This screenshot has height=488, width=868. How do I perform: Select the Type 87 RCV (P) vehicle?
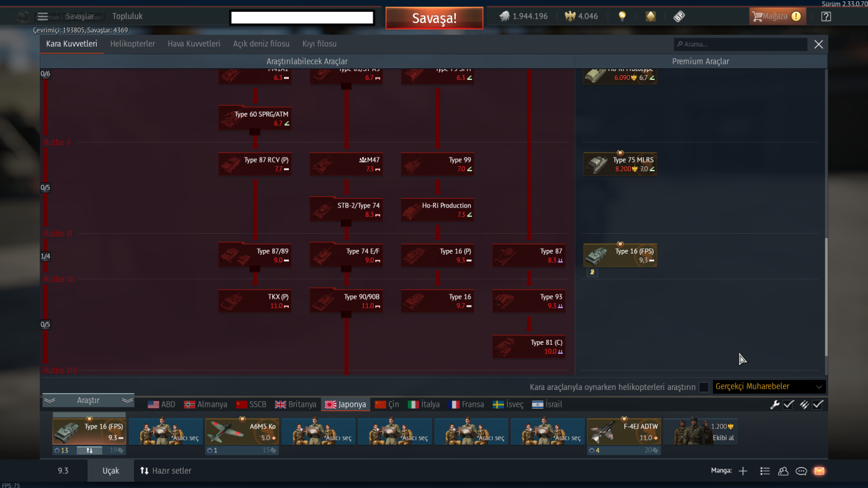[x=255, y=164]
